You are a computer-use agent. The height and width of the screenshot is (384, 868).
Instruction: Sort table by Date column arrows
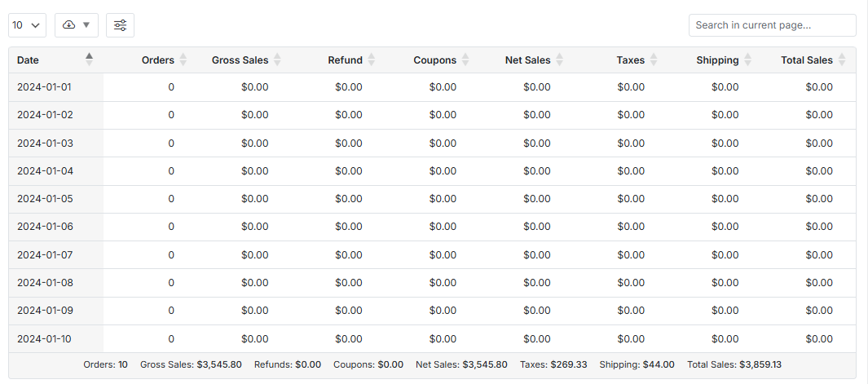89,60
